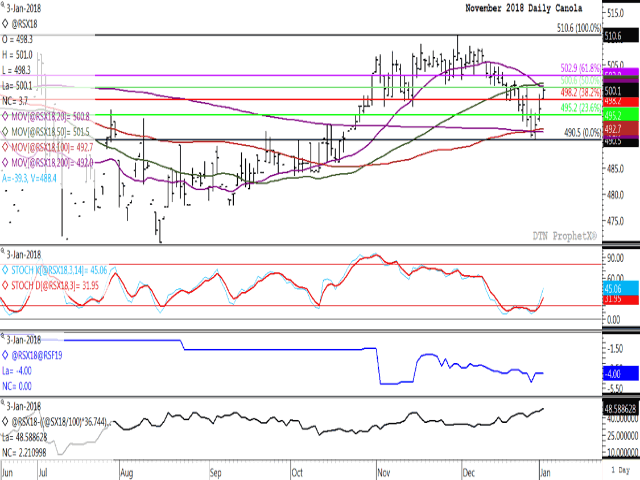Click the Jul label on the time axis

point(43,472)
